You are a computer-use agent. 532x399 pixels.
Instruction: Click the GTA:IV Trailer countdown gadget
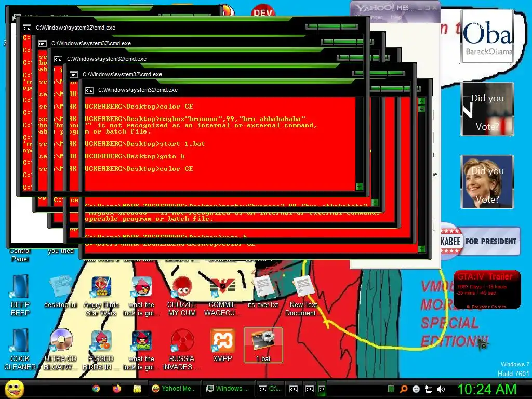[487, 289]
